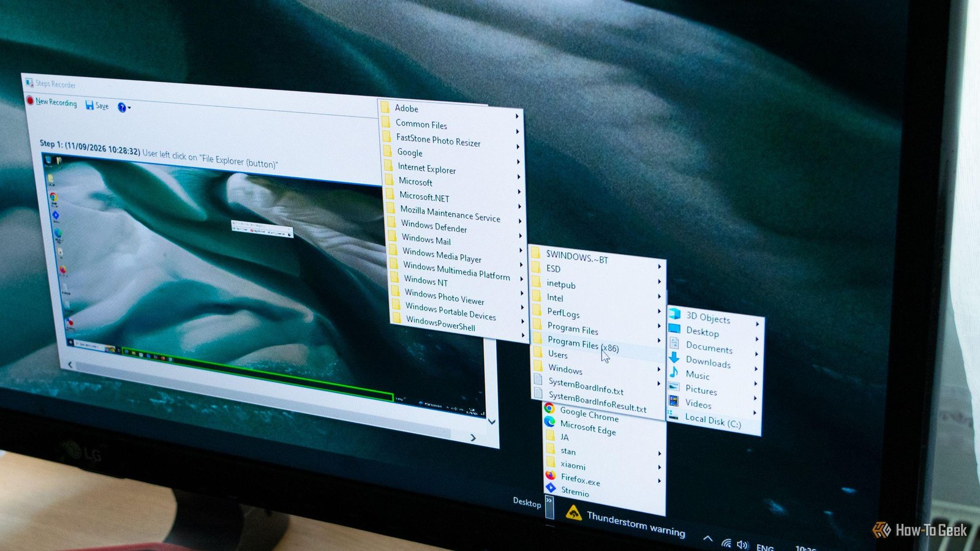This screenshot has width=980, height=551.
Task: Click the Save floppy disk icon
Action: [89, 105]
